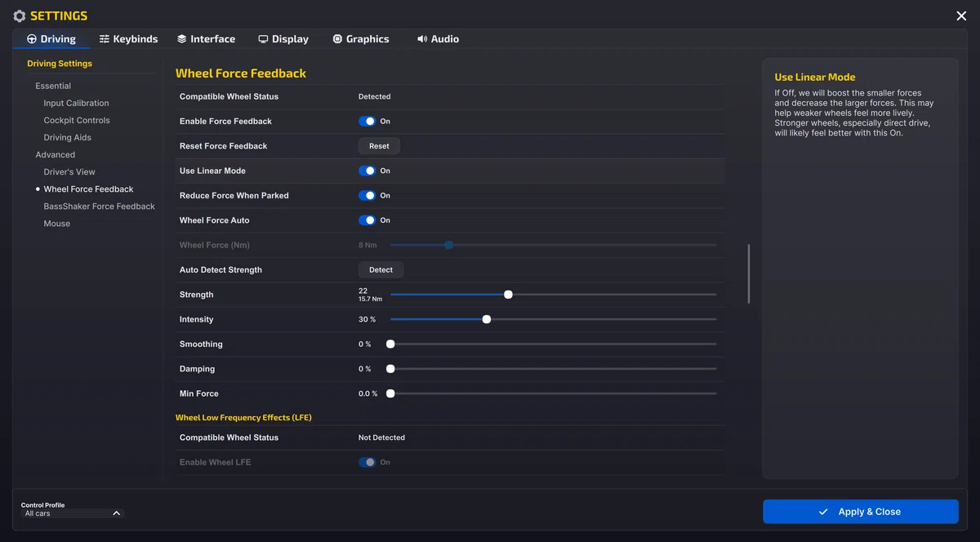
Task: Go to Driver's View section
Action: pos(69,172)
